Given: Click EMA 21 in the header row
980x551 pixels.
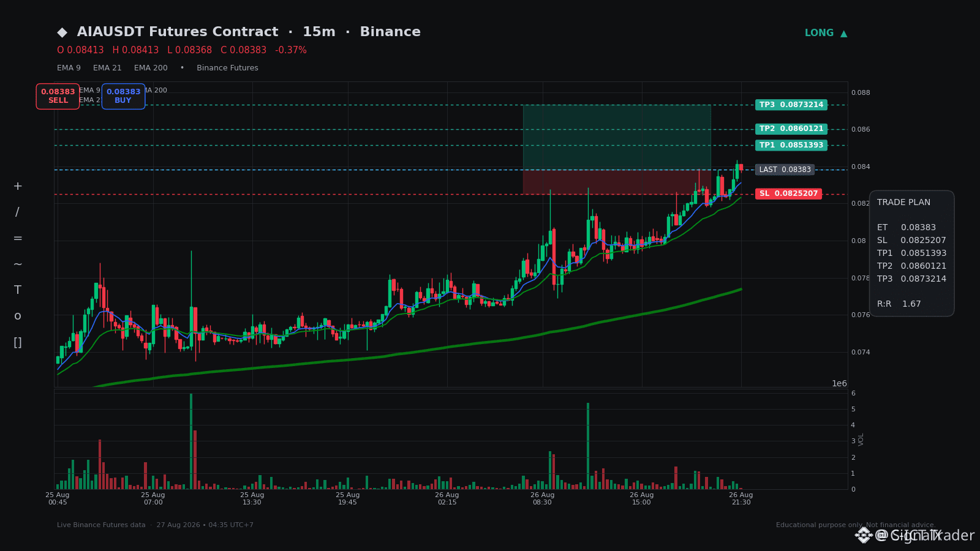Looking at the screenshot, I should [x=107, y=68].
